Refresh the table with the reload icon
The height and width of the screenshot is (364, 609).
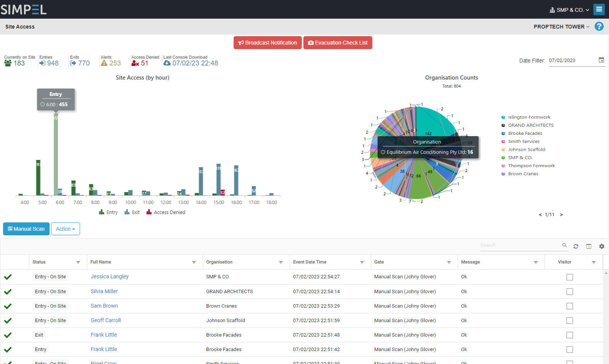[x=576, y=246]
